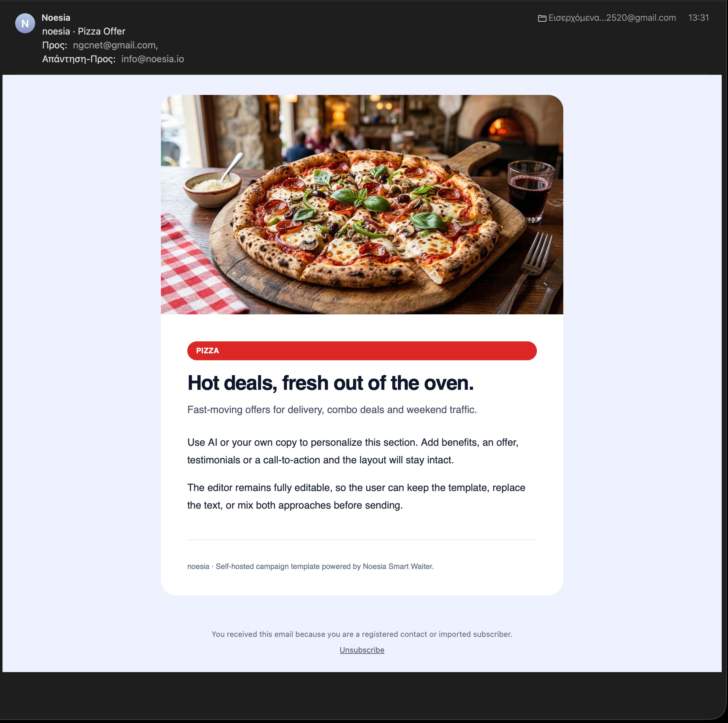Image resolution: width=728 pixels, height=723 pixels.
Task: Click the mailbox label Εισερχόμενα...2520@gmail.com
Action: click(x=612, y=18)
